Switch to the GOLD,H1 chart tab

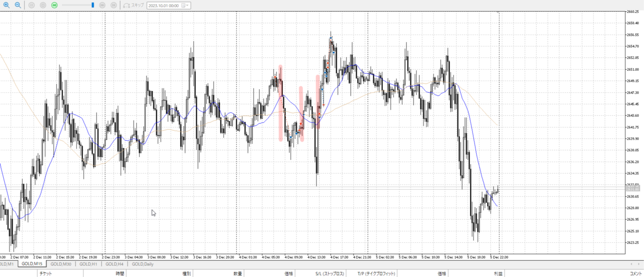tap(88, 264)
